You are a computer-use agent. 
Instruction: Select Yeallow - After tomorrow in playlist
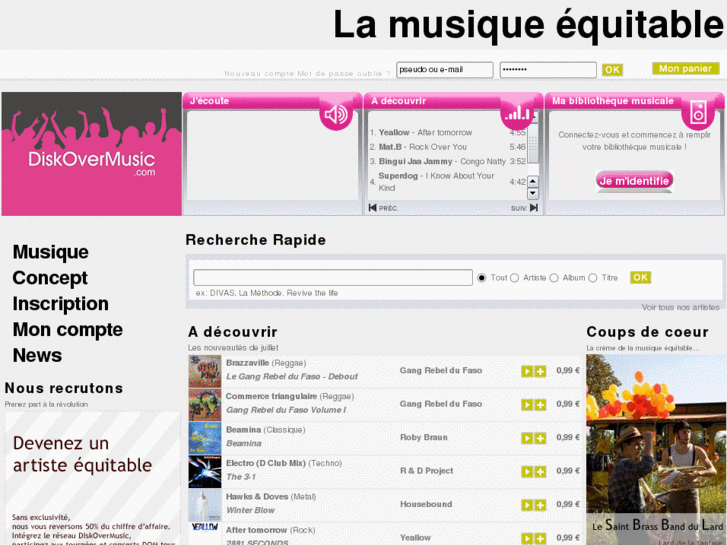pyautogui.click(x=425, y=133)
